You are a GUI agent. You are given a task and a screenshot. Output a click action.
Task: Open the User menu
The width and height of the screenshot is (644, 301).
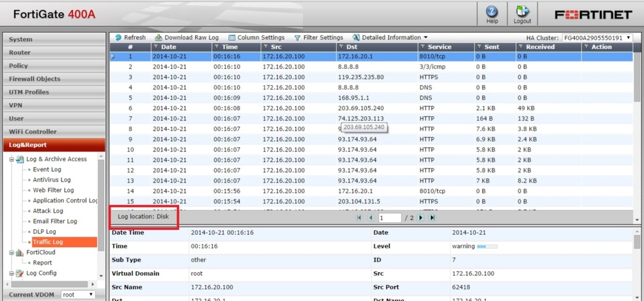pyautogui.click(x=54, y=118)
